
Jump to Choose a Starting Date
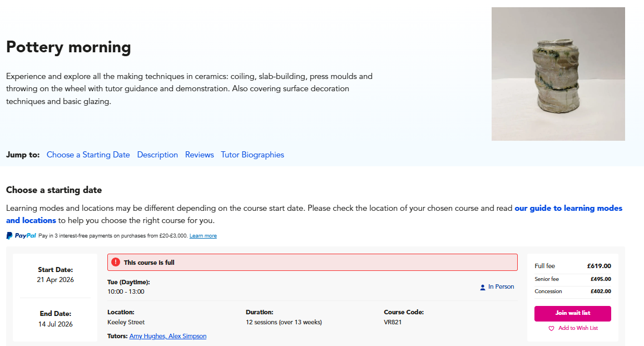click(88, 155)
